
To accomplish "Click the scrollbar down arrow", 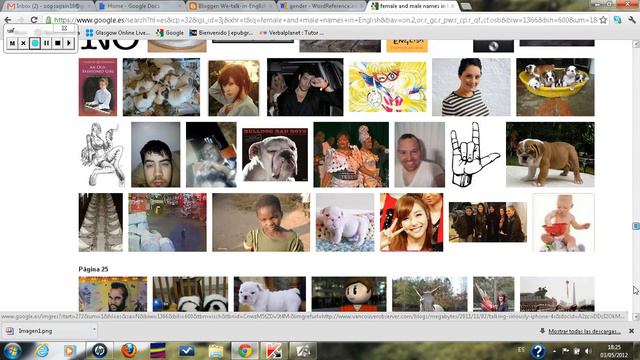I will (636, 317).
